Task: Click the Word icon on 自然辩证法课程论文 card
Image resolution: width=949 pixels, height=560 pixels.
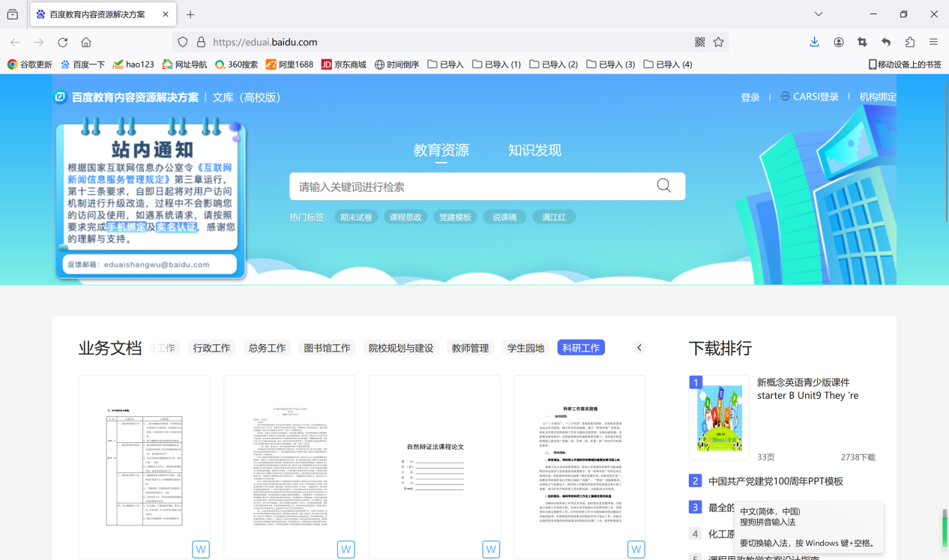Action: tap(491, 549)
